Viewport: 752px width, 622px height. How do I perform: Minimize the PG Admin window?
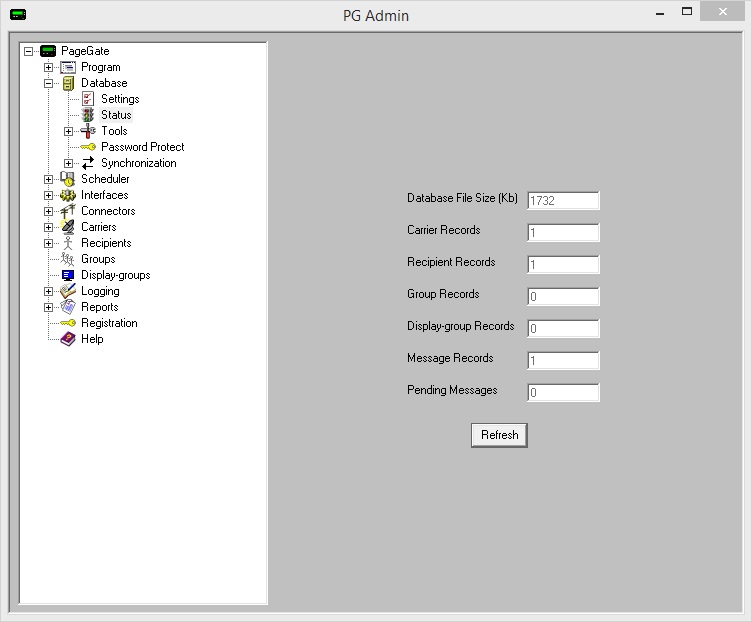[660, 13]
